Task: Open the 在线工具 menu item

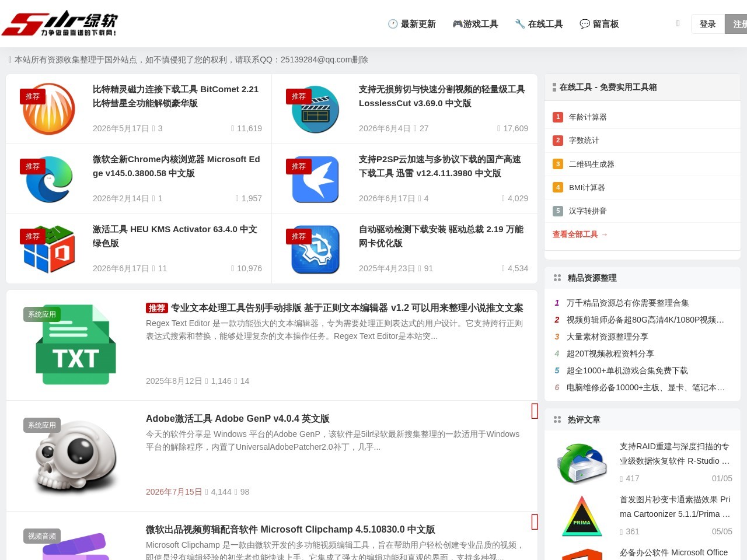Action: coord(539,24)
